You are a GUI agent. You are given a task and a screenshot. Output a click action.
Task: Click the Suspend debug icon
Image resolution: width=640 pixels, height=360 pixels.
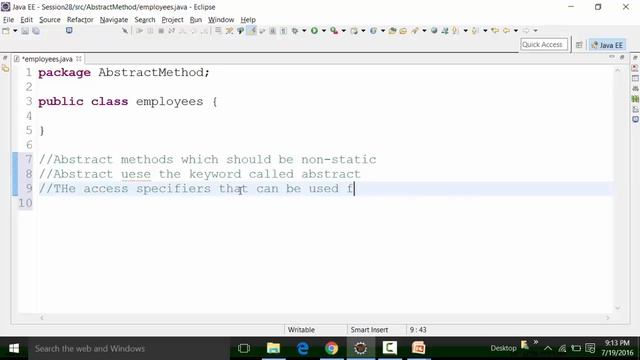point(150,31)
